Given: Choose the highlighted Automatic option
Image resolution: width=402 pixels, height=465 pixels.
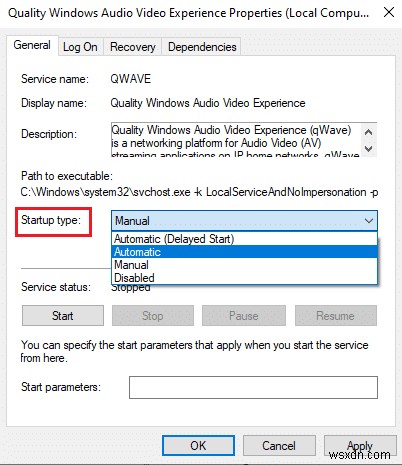Looking at the screenshot, I should tap(244, 252).
